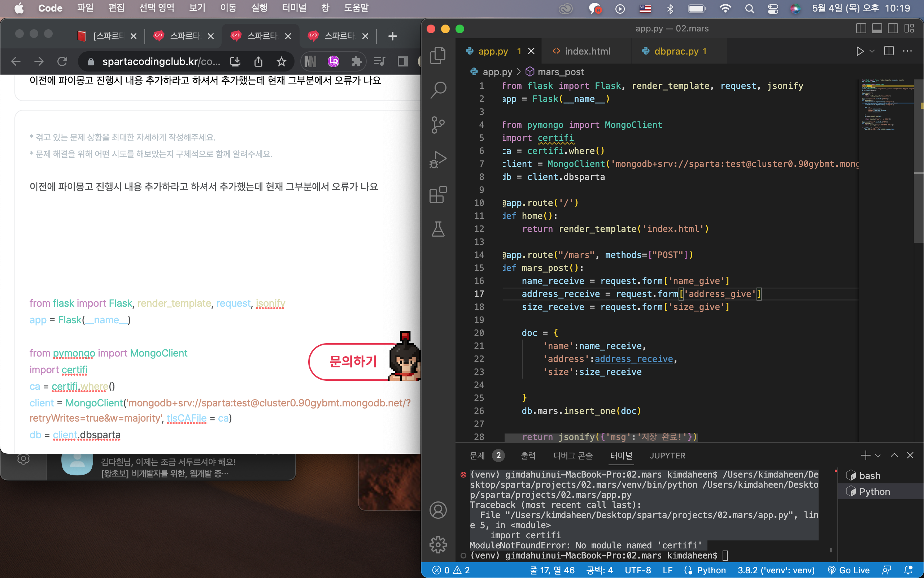
Task: Open media control icon in browser toolbar
Action: coord(379,61)
